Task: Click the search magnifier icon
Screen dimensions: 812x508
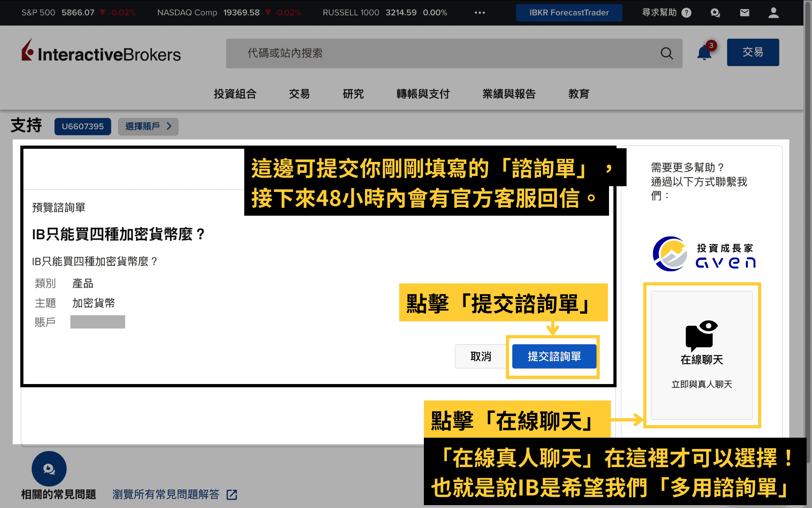Action: pyautogui.click(x=666, y=53)
